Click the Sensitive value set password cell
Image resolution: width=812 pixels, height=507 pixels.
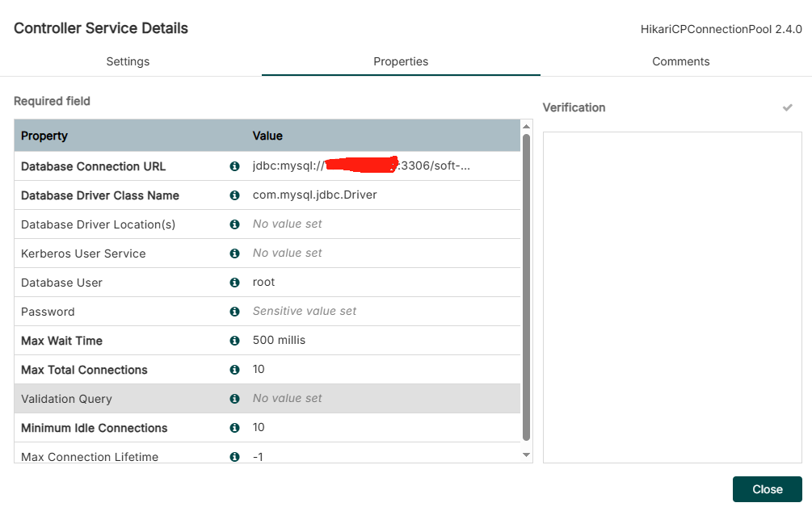tap(305, 311)
